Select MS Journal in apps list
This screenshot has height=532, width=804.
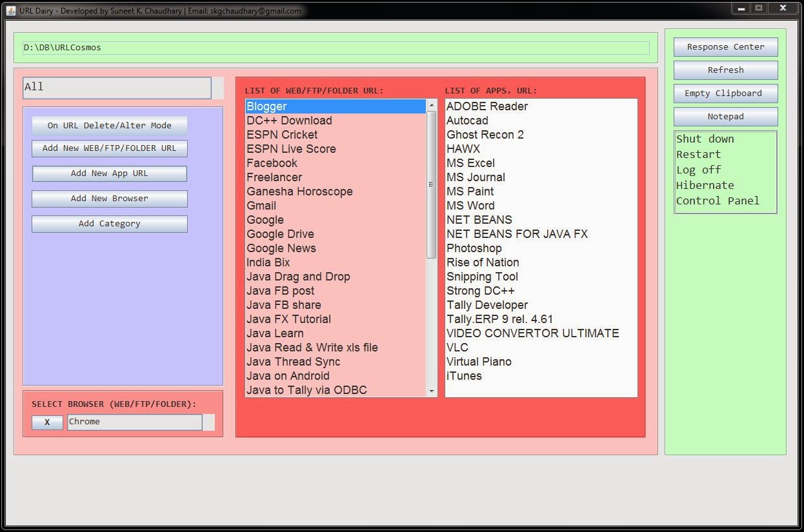(541, 177)
